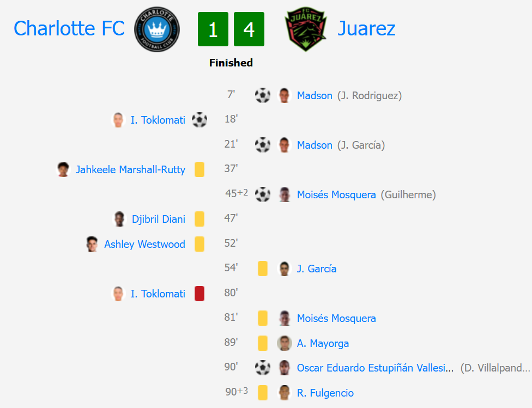This screenshot has height=408, width=532.
Task: Click the FC Juarez club crest logo
Action: (305, 30)
